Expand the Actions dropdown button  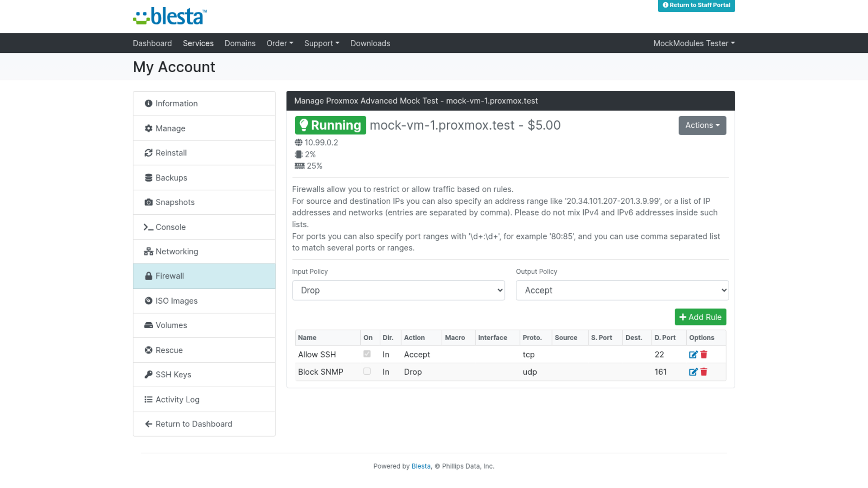pyautogui.click(x=702, y=125)
